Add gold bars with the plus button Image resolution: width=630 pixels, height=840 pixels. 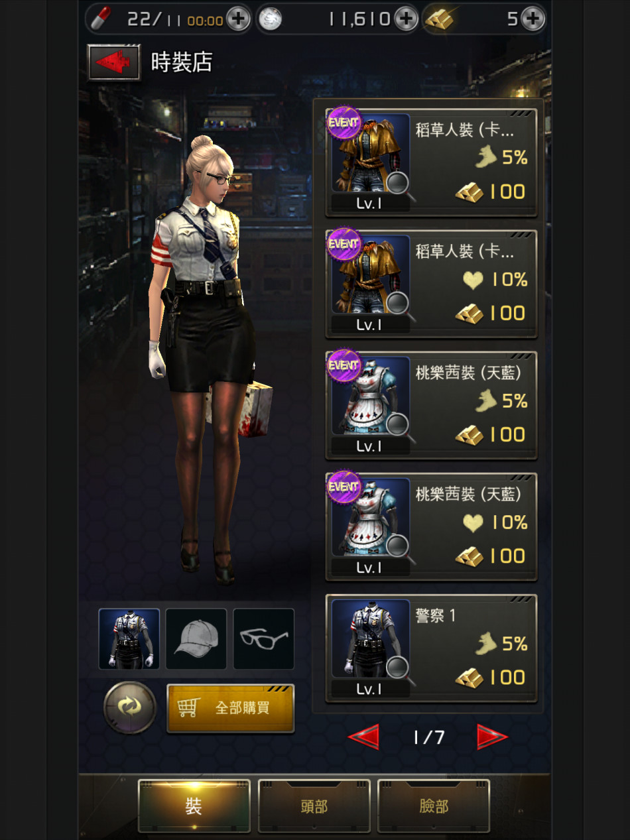click(x=533, y=19)
